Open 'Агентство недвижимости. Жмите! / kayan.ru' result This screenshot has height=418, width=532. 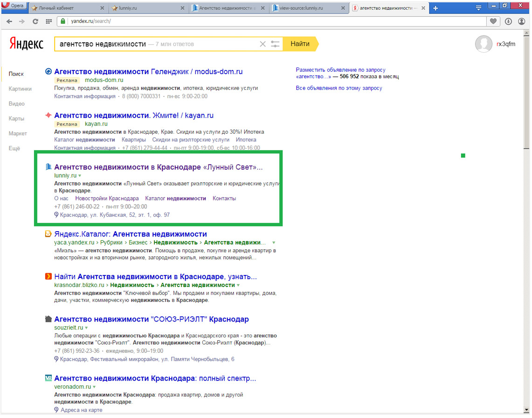(x=134, y=115)
